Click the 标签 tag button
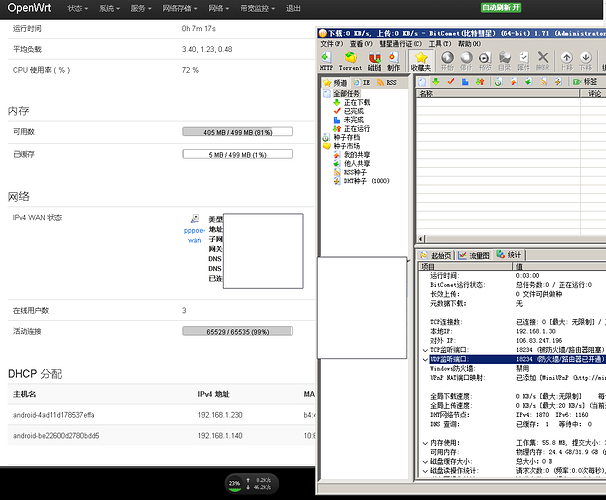606x500 pixels. click(585, 82)
